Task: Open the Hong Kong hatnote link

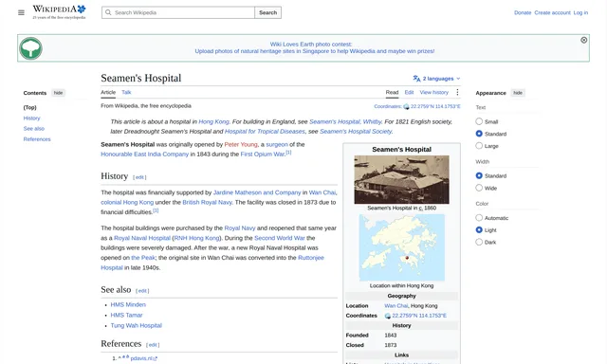Action: (213, 121)
